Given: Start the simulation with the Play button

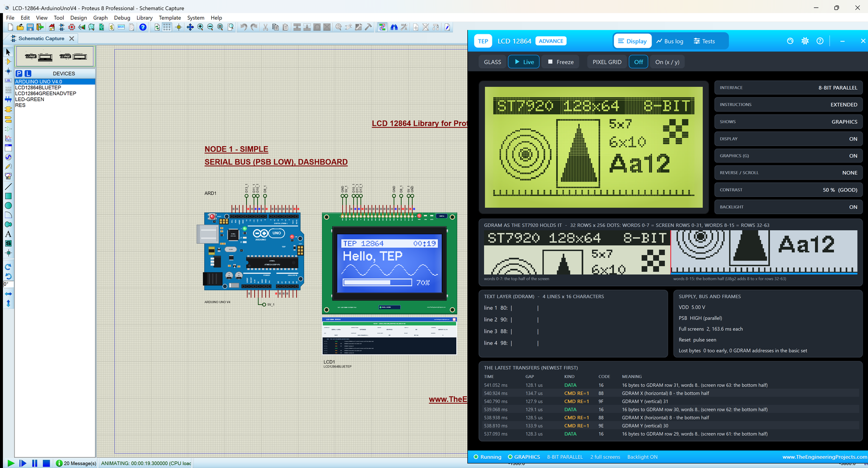Looking at the screenshot, I should [x=11, y=463].
